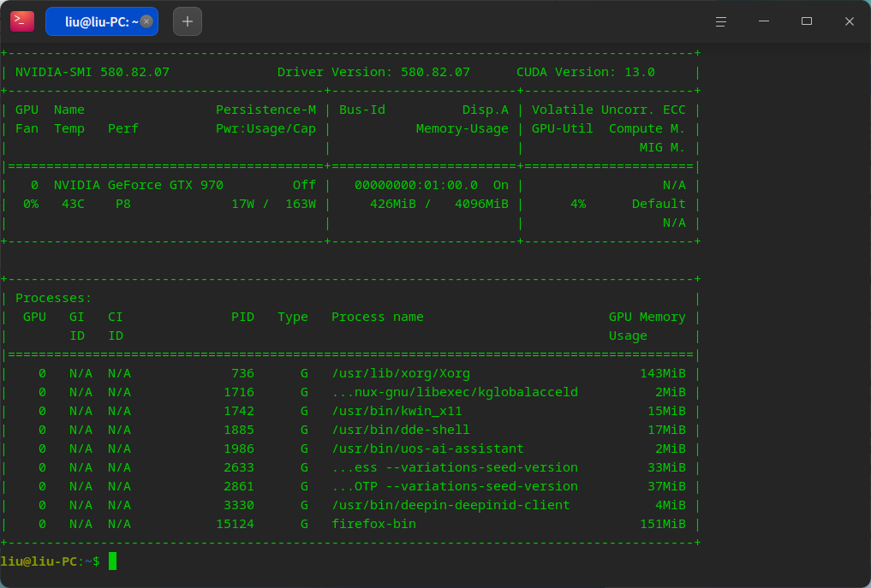This screenshot has width=871, height=588.
Task: Add a new terminal tab
Action: click(188, 21)
